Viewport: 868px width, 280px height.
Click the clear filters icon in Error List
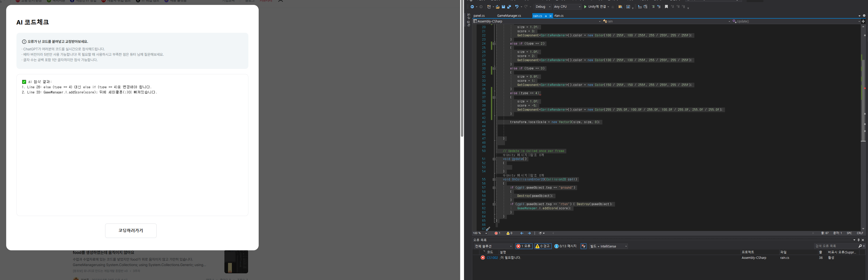[584, 246]
